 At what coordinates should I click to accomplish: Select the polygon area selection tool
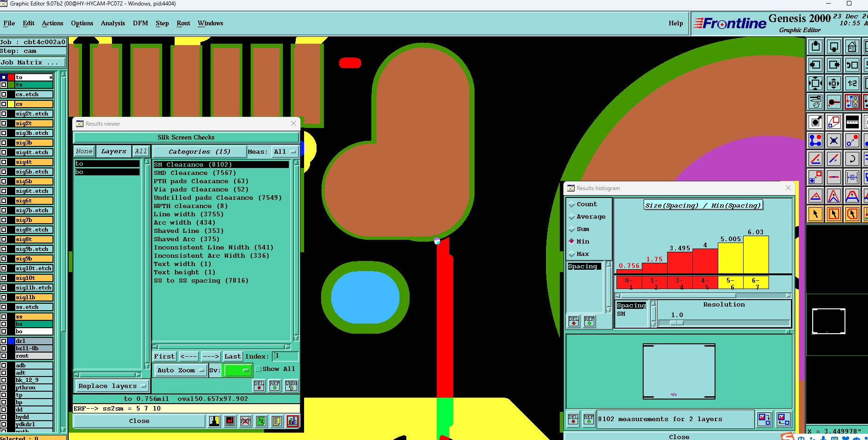click(x=852, y=214)
